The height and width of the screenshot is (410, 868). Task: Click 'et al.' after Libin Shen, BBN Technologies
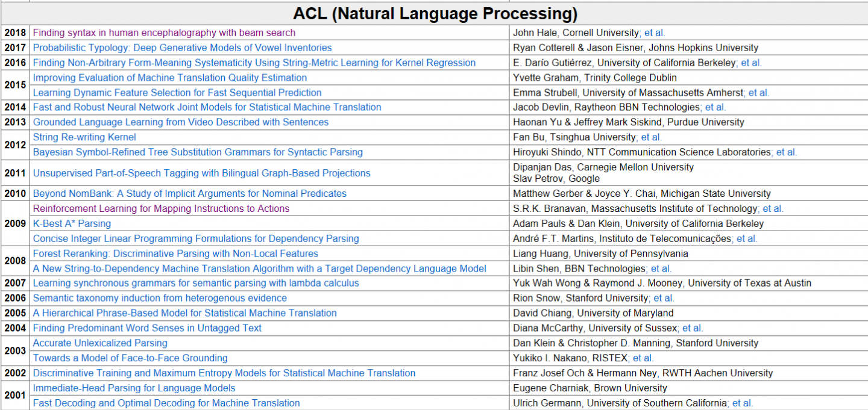click(661, 269)
